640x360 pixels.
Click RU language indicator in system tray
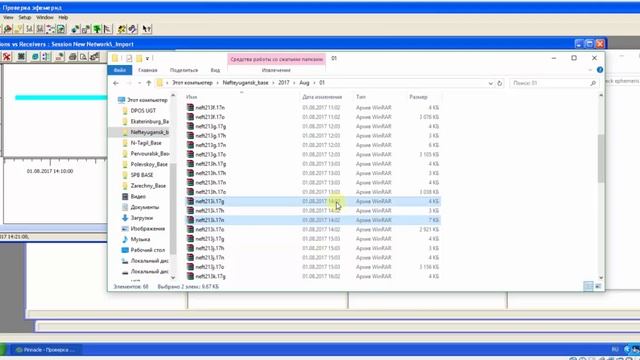[615, 349]
